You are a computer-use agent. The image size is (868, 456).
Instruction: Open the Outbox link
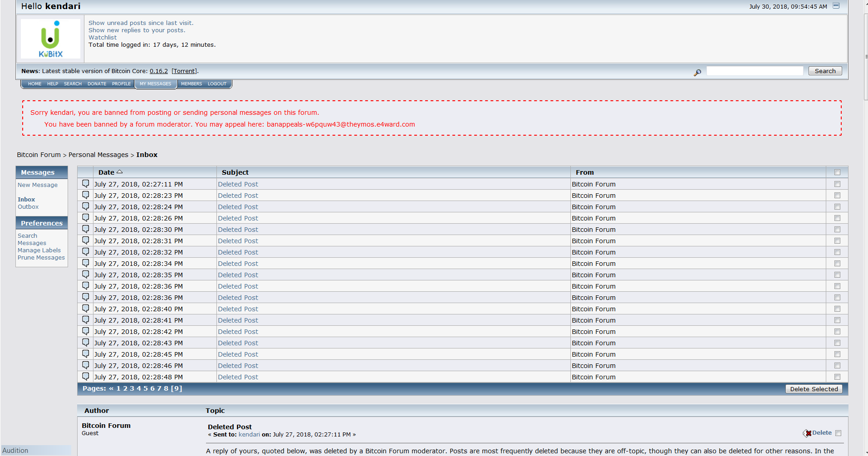pos(28,206)
